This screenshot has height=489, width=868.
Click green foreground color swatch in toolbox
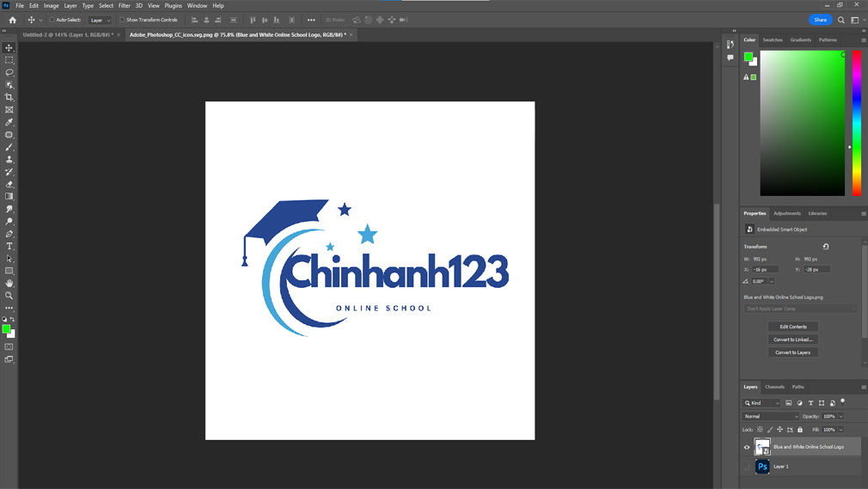[6, 329]
